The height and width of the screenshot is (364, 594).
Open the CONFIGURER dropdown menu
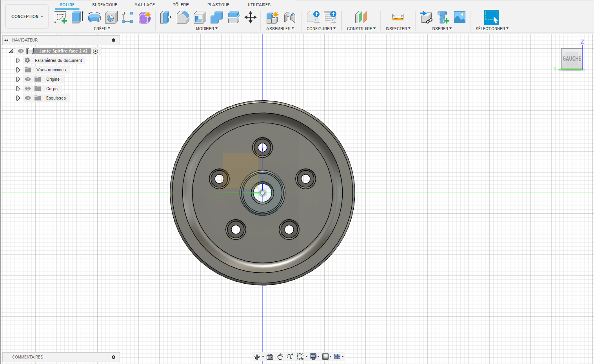(321, 29)
